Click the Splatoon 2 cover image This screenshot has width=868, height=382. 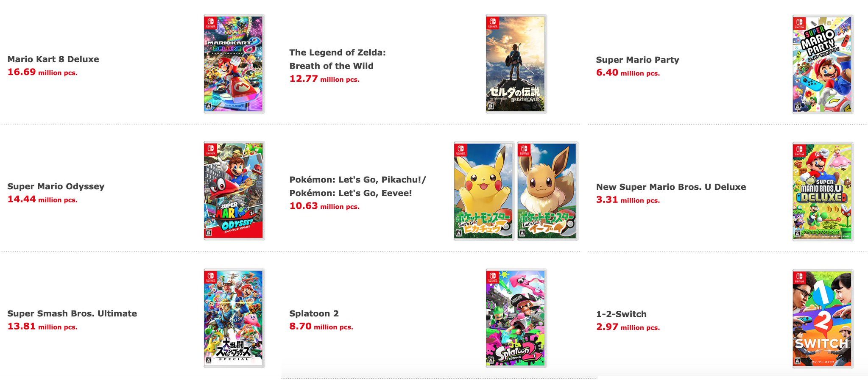click(516, 318)
